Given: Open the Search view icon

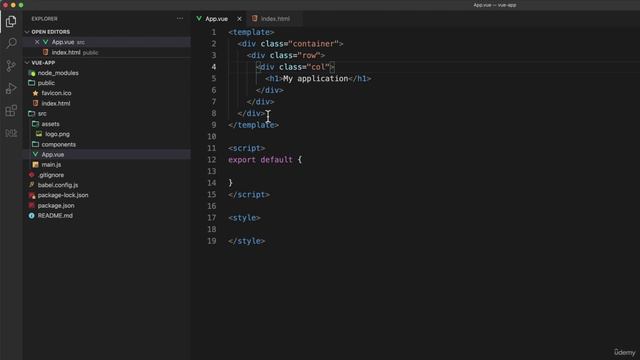Looking at the screenshot, I should (11, 43).
